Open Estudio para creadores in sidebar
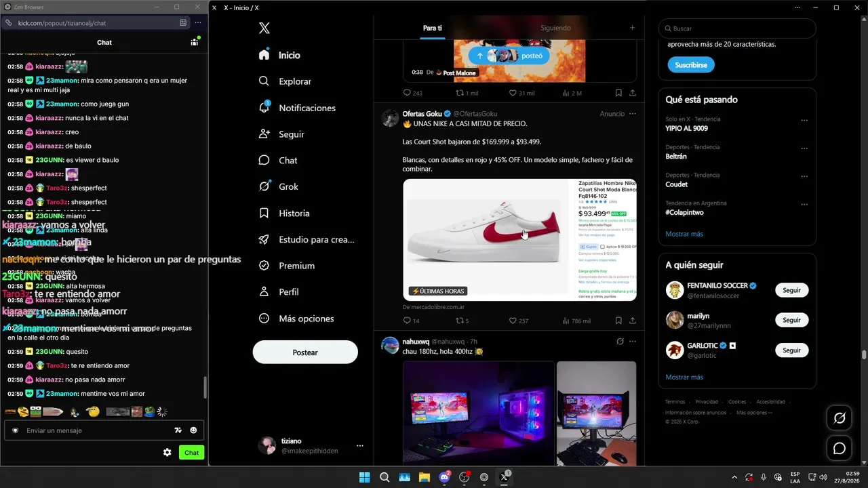This screenshot has height=488, width=868. pyautogui.click(x=307, y=239)
